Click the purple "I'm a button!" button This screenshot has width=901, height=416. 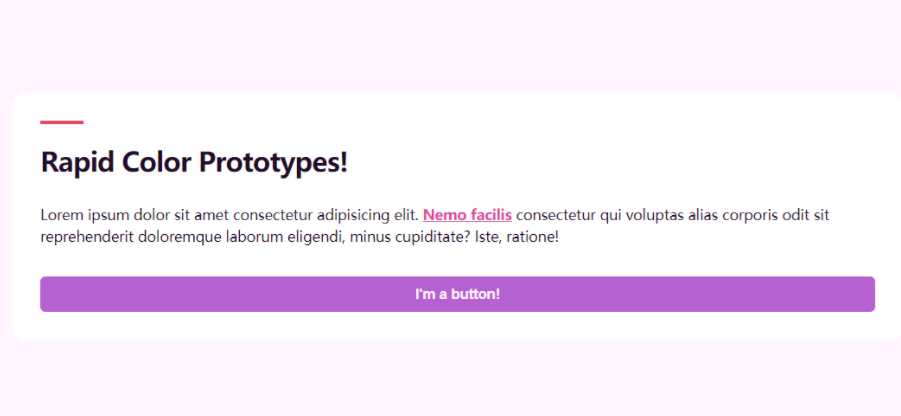click(x=457, y=294)
